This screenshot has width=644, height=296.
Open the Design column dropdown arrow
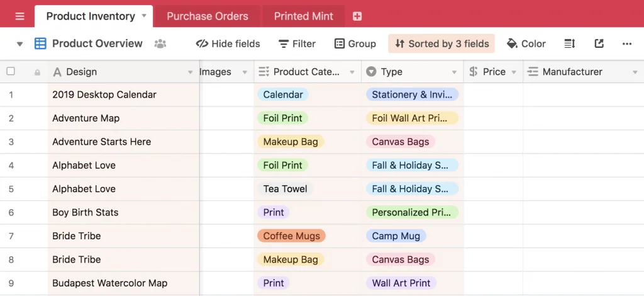[191, 72]
